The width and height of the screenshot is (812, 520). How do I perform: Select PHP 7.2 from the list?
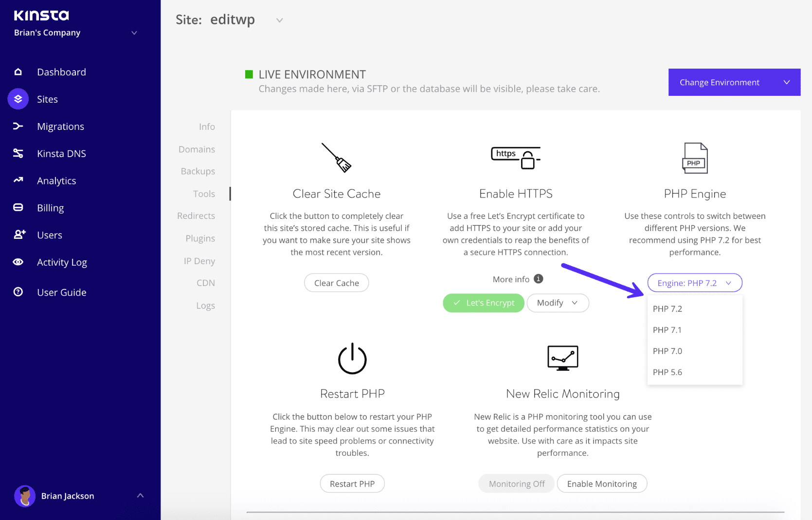pos(695,309)
